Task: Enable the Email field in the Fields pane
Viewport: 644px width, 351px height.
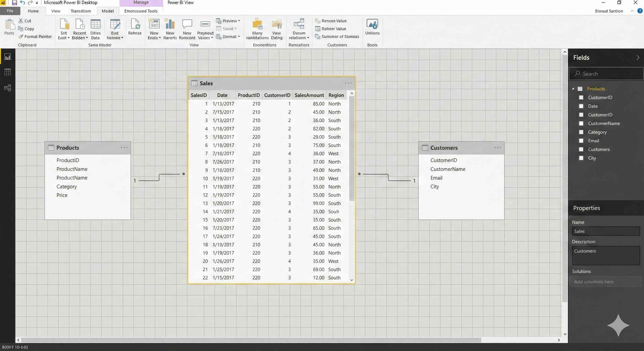Action: point(581,141)
